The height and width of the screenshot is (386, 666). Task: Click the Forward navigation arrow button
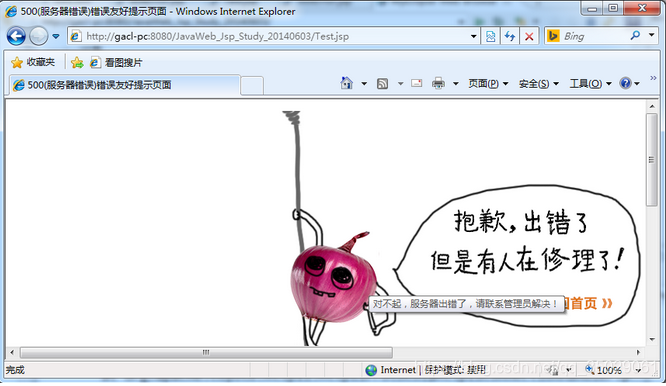point(39,36)
